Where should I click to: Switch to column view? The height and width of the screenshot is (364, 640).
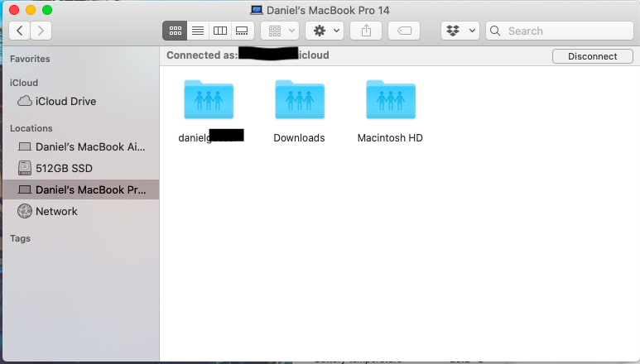[220, 31]
